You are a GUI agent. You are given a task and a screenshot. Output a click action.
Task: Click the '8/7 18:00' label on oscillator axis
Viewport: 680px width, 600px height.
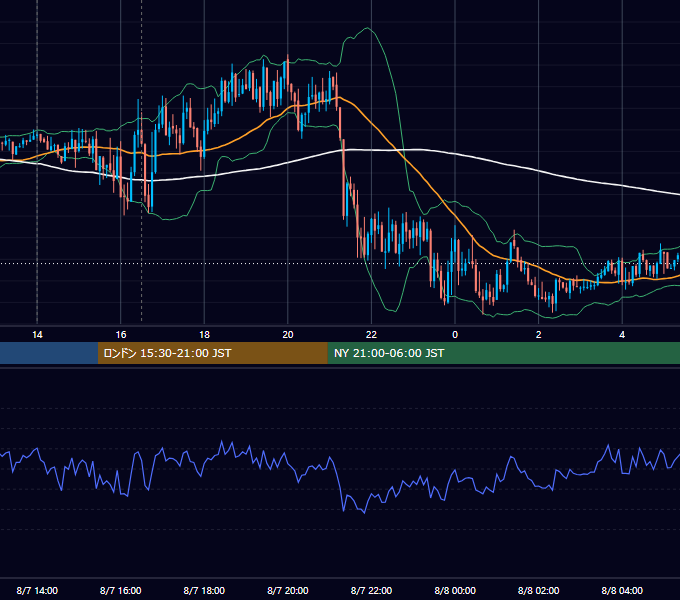pyautogui.click(x=204, y=590)
